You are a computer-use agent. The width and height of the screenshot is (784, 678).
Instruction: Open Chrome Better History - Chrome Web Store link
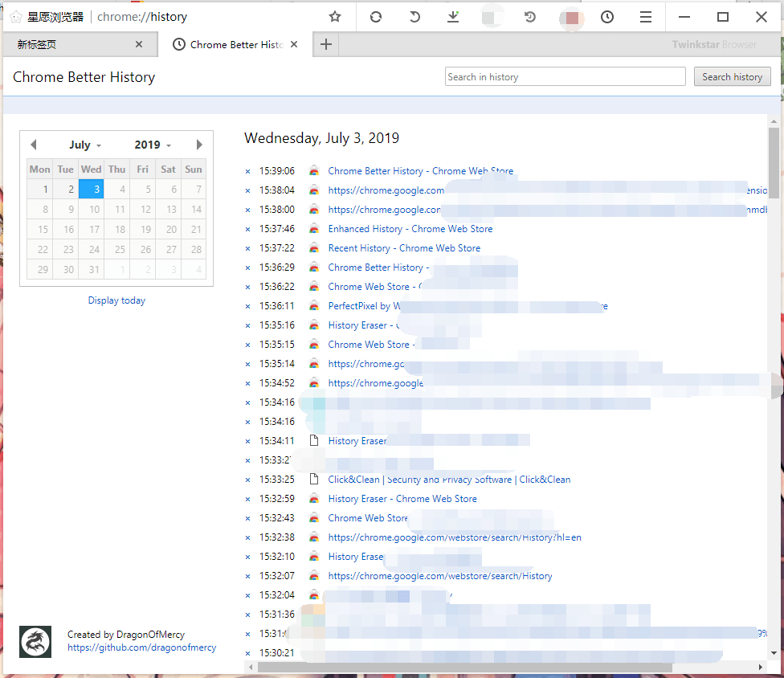coord(420,171)
